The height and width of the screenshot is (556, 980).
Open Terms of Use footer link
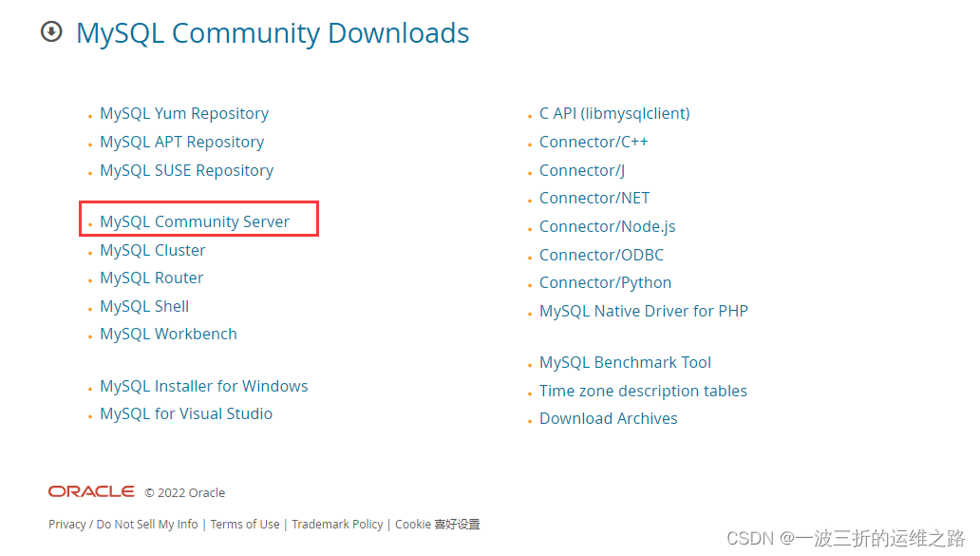click(x=245, y=524)
